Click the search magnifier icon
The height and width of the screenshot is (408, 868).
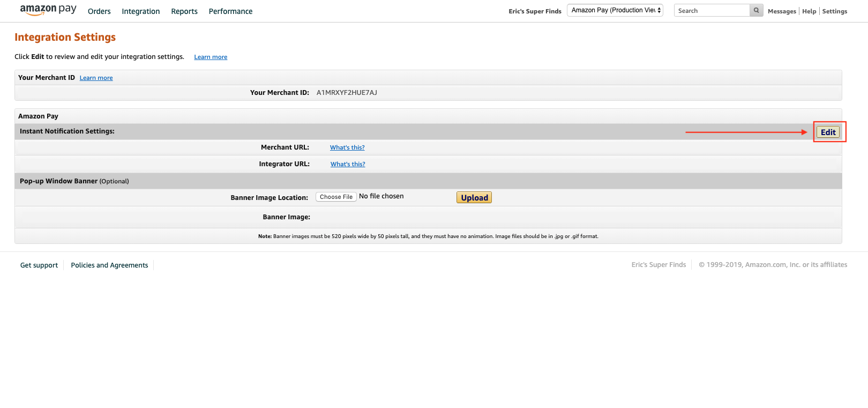[756, 10]
